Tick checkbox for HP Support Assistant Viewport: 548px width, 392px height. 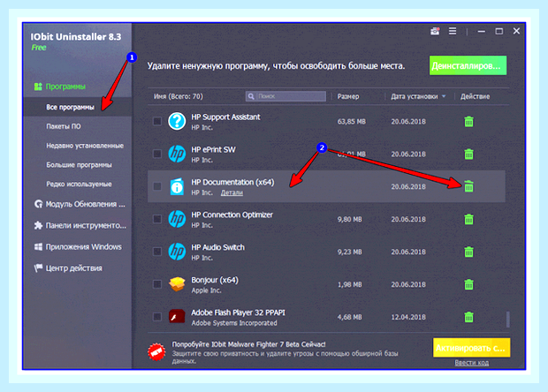(157, 121)
